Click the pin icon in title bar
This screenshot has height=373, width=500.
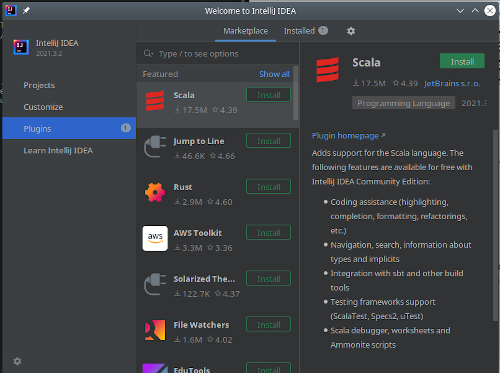[x=26, y=11]
